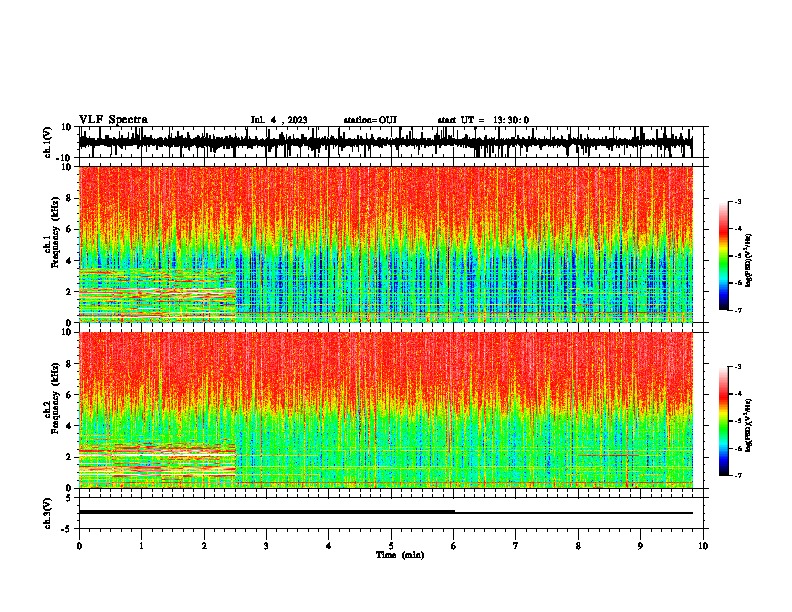Screen dimensions: 792x612
Task: Click the "8" kHz tick on ch.1 spectrogram axis
Action: pos(70,198)
